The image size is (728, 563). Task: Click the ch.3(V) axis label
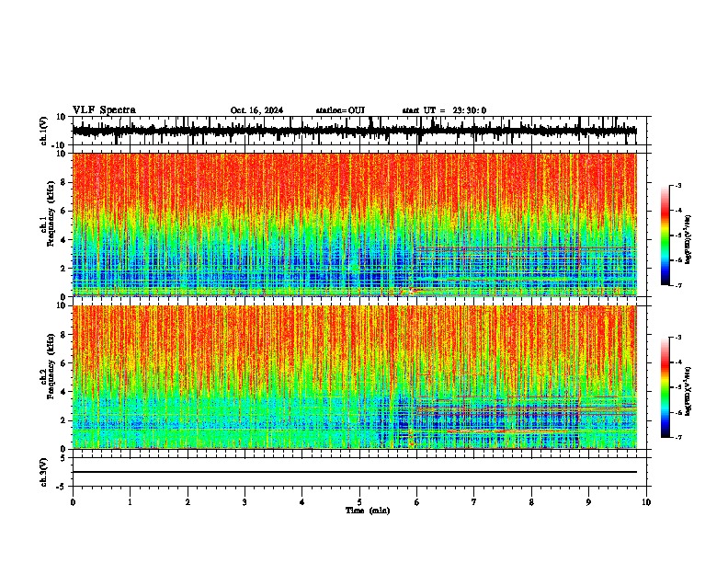44,473
